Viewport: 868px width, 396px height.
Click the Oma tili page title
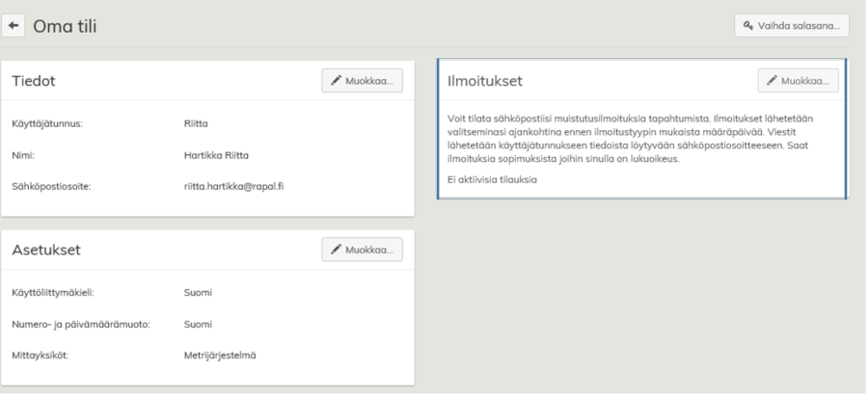pyautogui.click(x=65, y=26)
